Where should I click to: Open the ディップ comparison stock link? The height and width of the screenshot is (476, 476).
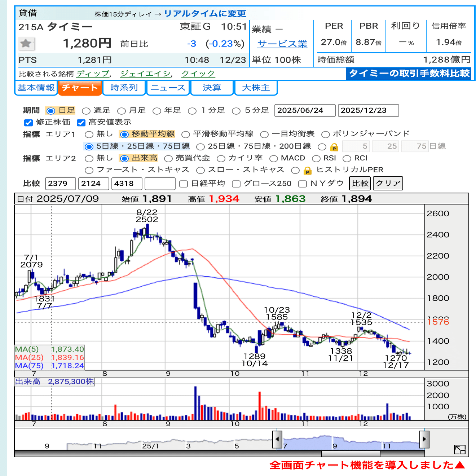coord(93,74)
